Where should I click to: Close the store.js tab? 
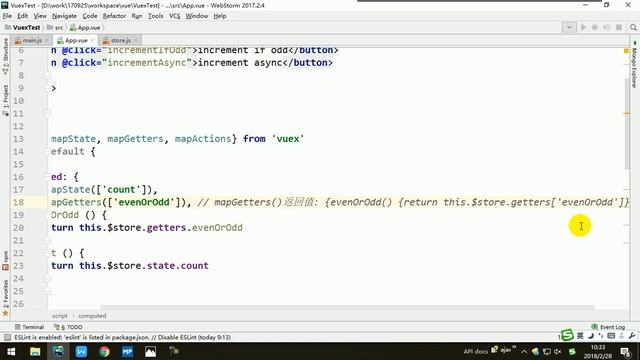pyautogui.click(x=136, y=40)
